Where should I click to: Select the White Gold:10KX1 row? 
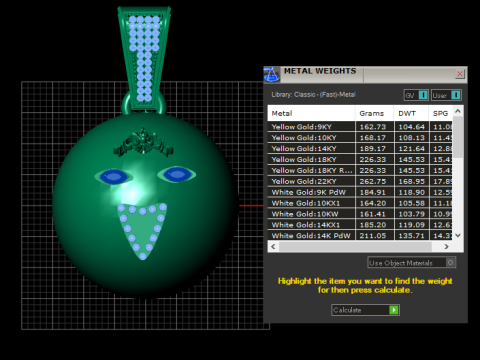coord(360,203)
